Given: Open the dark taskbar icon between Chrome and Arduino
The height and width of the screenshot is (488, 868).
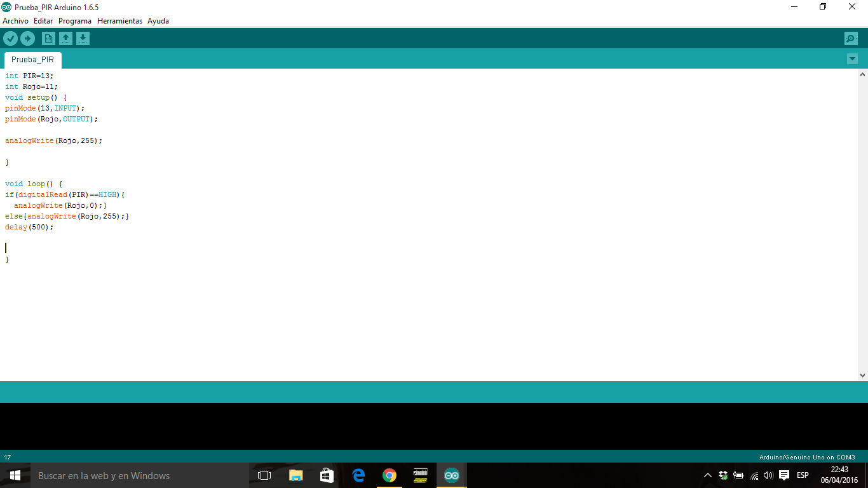Looking at the screenshot, I should click(421, 475).
